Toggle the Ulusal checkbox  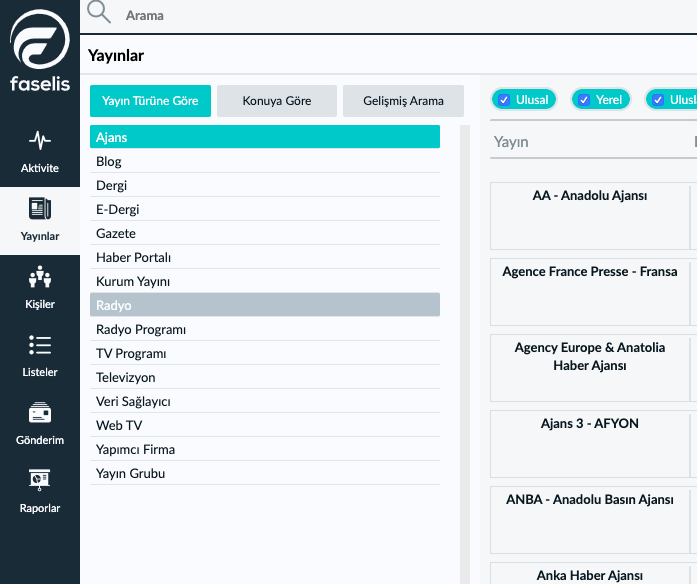point(504,100)
